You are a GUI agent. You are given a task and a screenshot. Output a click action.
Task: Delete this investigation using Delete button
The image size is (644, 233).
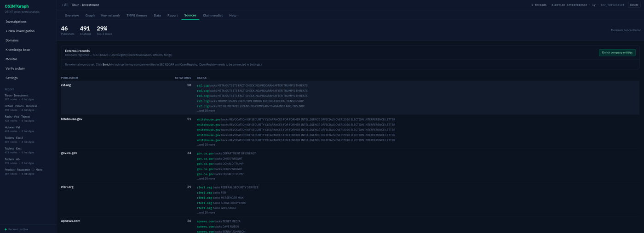(x=634, y=5)
